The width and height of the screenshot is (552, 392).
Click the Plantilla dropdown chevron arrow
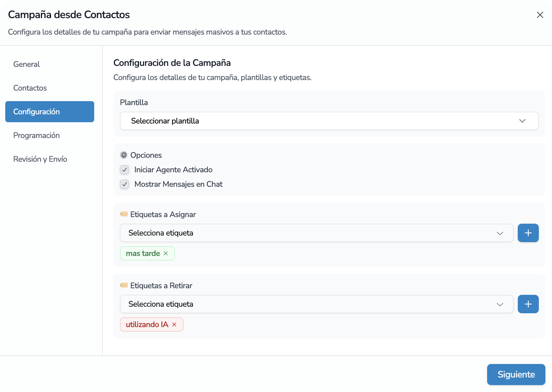click(x=522, y=121)
